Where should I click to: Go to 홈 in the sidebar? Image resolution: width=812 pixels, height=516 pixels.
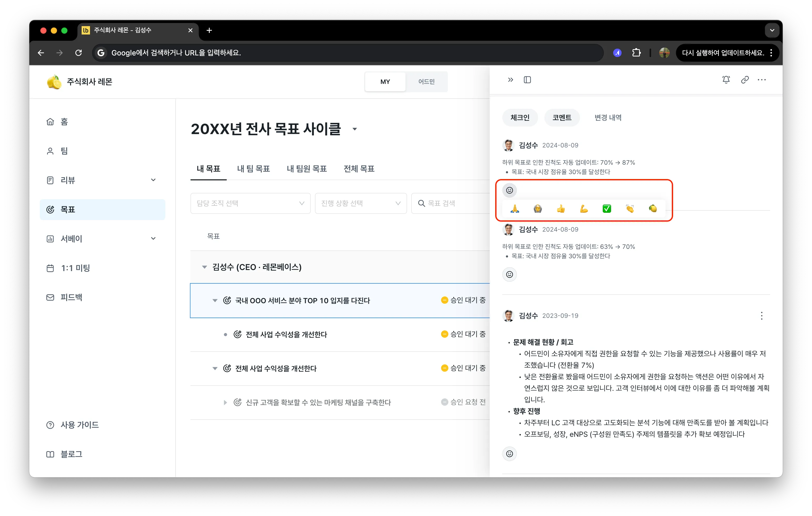pos(102,122)
